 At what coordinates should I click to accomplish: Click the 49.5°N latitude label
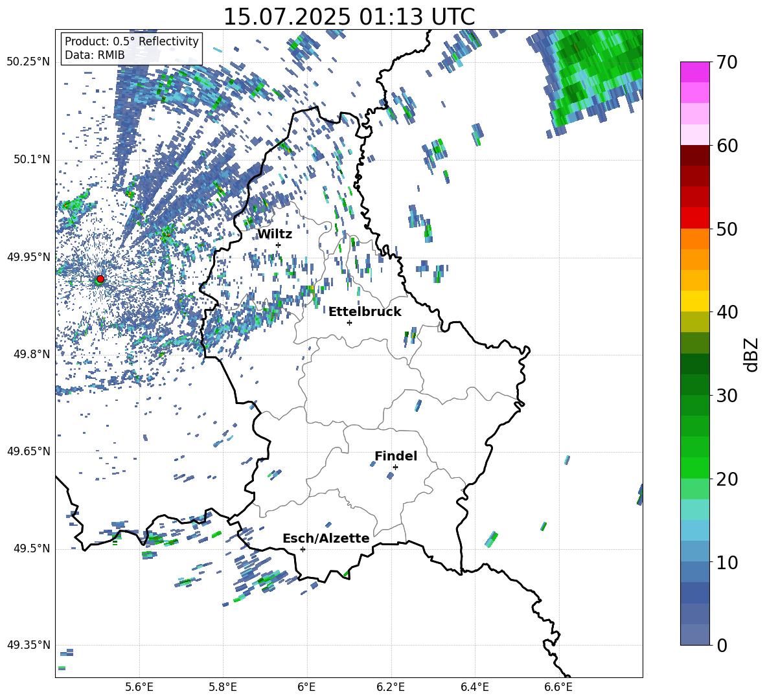click(x=31, y=548)
